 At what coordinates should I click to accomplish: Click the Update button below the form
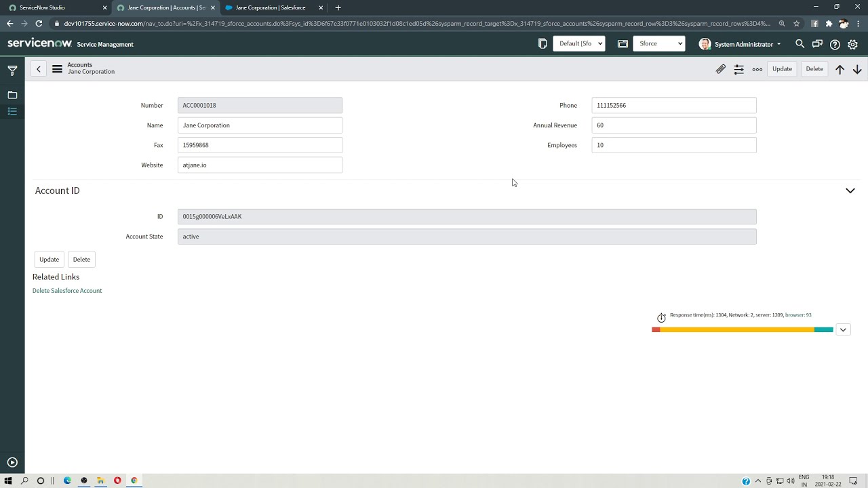click(x=49, y=259)
